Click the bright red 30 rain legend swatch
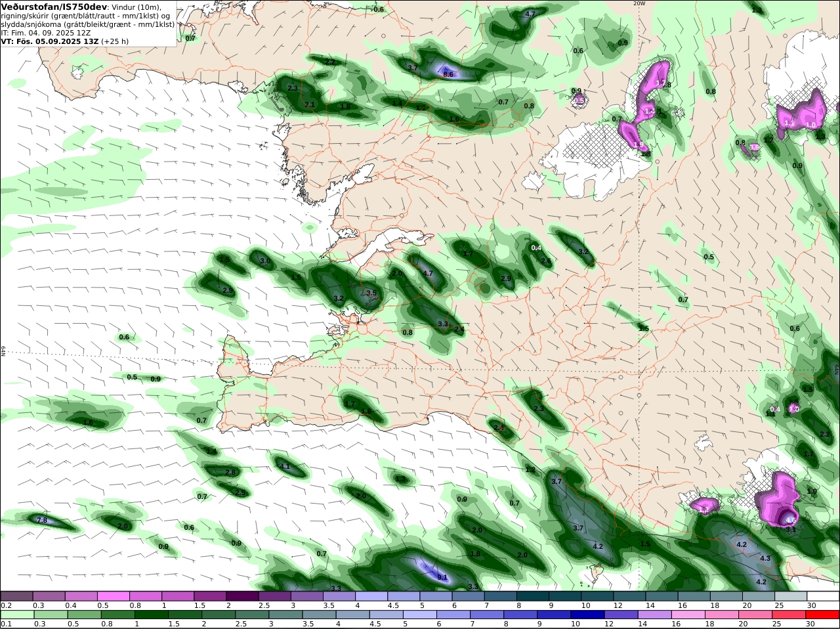The width and height of the screenshot is (840, 629). coord(823,615)
